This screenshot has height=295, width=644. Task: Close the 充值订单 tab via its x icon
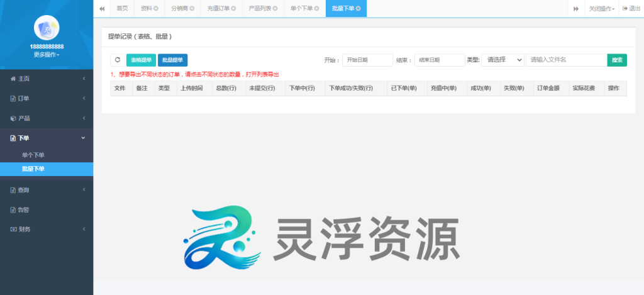click(234, 9)
